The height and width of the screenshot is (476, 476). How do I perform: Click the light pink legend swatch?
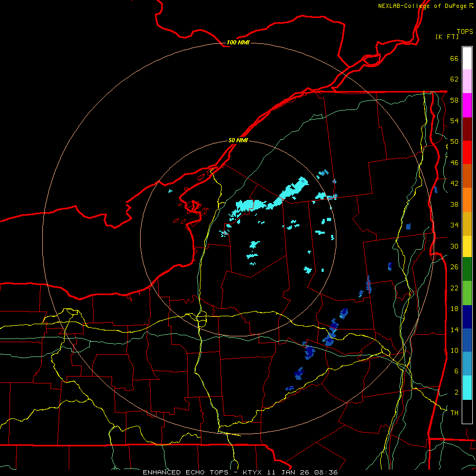point(467,81)
